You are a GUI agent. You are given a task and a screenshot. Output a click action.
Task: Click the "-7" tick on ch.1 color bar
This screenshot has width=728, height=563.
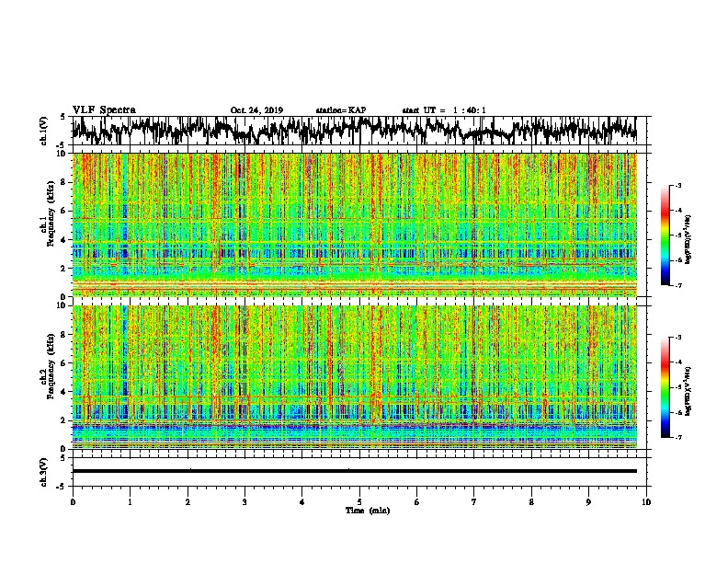point(678,285)
